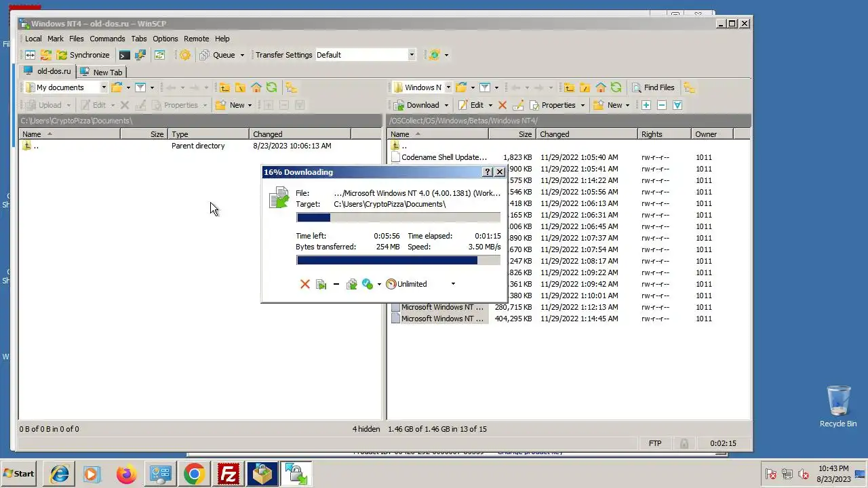Open session in PuTTY icon
Screen dimensions: 868x488
140,55
